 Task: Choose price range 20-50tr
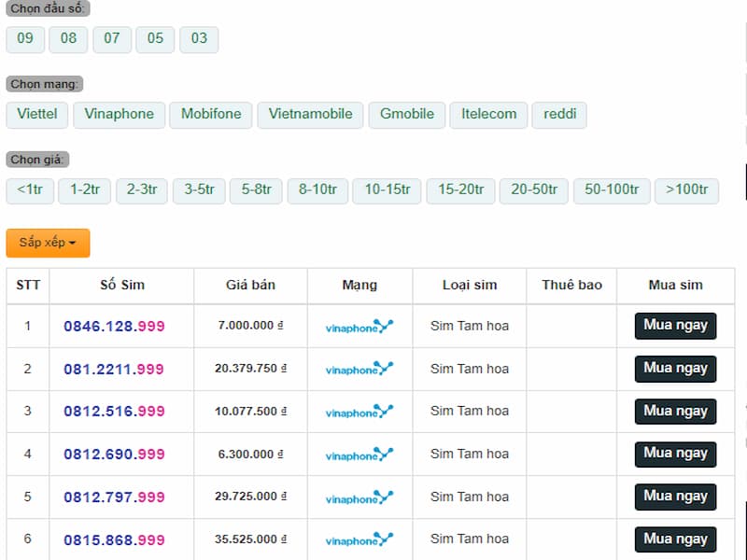click(x=534, y=190)
